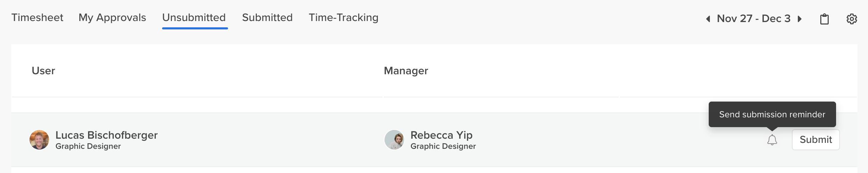868x173 pixels.
Task: Click the Manager column header
Action: (406, 71)
